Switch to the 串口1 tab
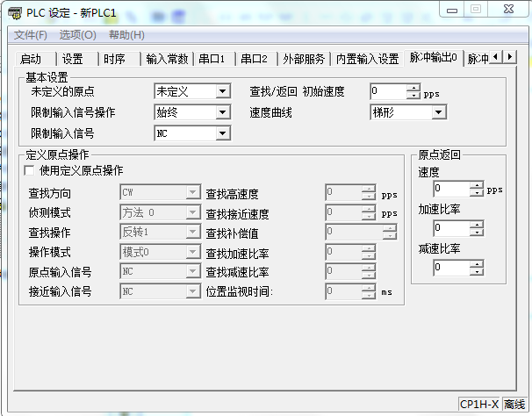Image resolution: width=532 pixels, height=416 pixels. coord(211,59)
